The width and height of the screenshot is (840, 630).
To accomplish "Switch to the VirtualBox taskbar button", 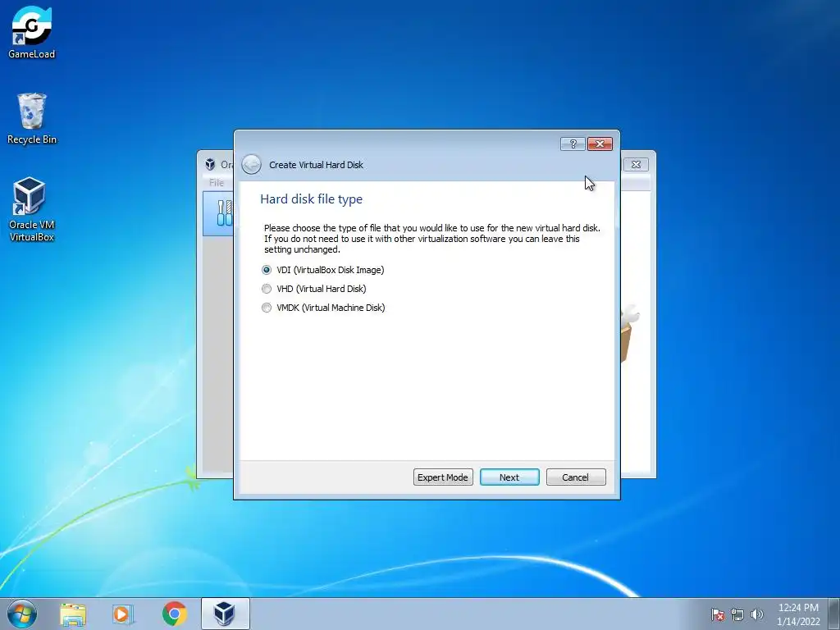I will pos(225,614).
